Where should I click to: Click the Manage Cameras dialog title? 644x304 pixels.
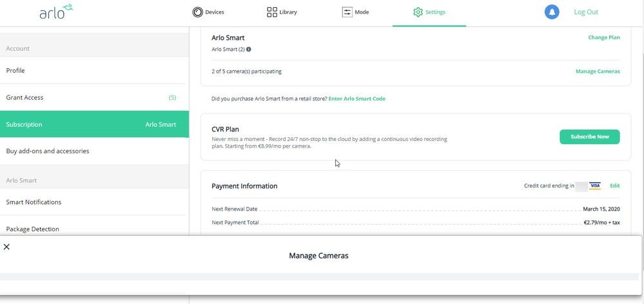point(318,256)
